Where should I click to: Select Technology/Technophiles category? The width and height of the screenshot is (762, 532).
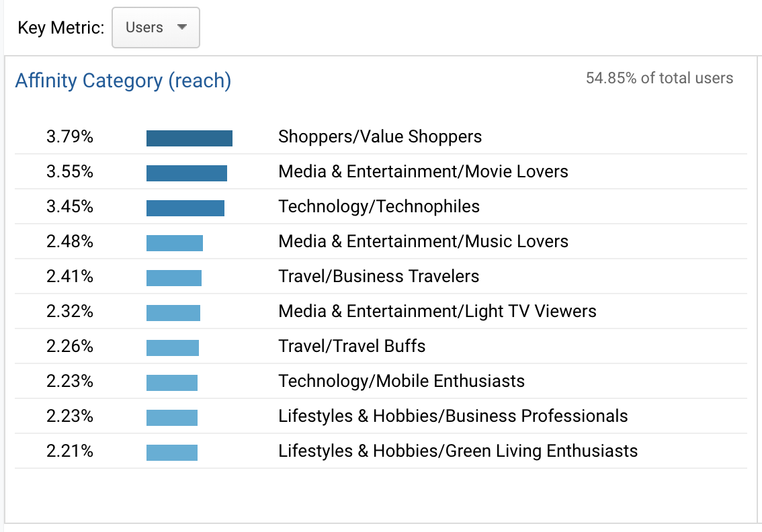(x=379, y=206)
